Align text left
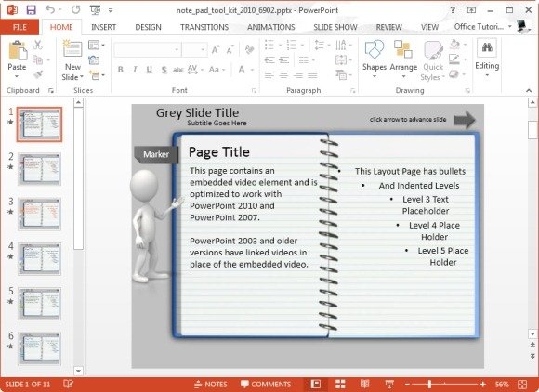539x392 pixels. click(x=269, y=74)
